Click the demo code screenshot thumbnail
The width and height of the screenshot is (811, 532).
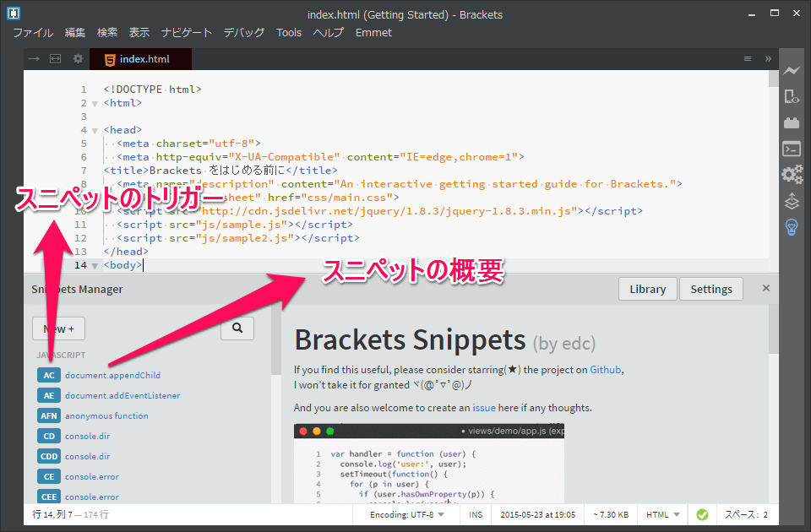429,464
